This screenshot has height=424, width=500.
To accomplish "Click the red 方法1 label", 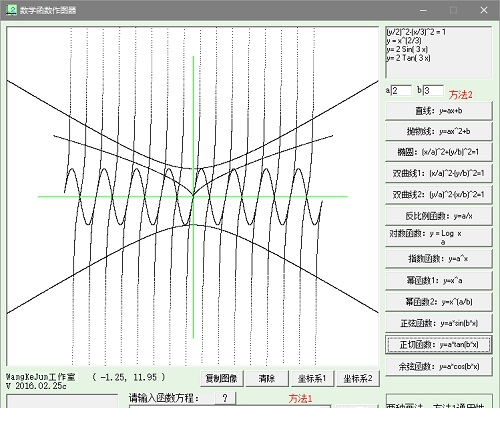I will coord(300,398).
